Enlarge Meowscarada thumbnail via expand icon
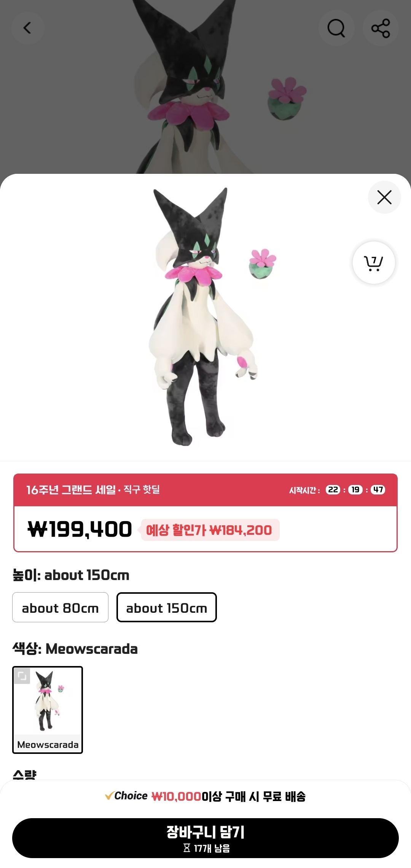 (x=22, y=676)
